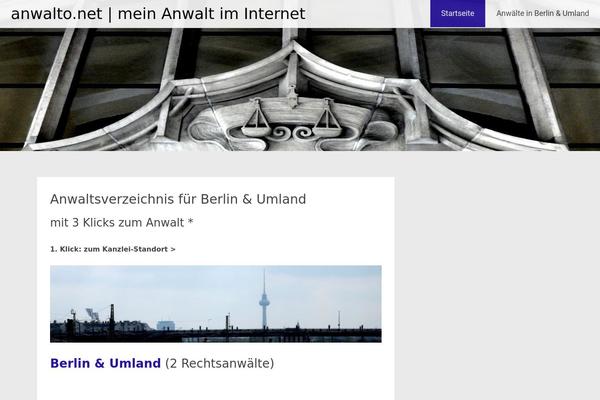
Task: Click the (2 Rechtsanwälte) count text
Action: tap(220, 363)
